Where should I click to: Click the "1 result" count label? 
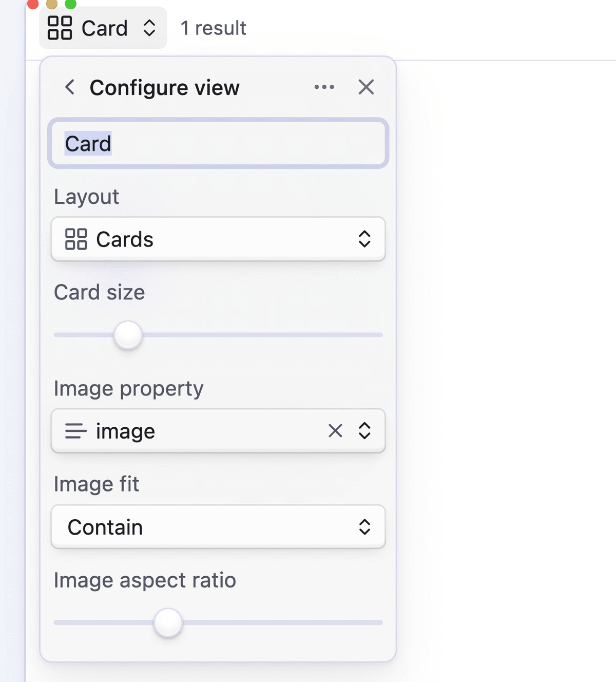click(x=213, y=28)
